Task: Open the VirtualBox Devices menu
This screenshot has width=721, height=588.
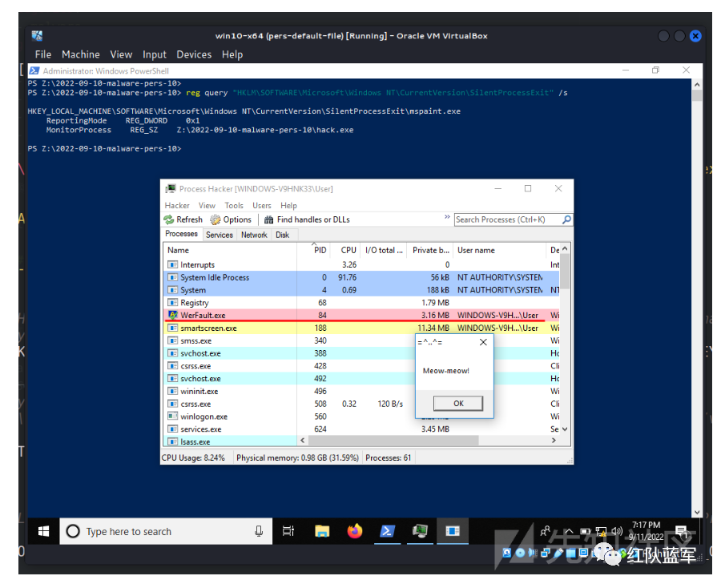Action: [194, 54]
